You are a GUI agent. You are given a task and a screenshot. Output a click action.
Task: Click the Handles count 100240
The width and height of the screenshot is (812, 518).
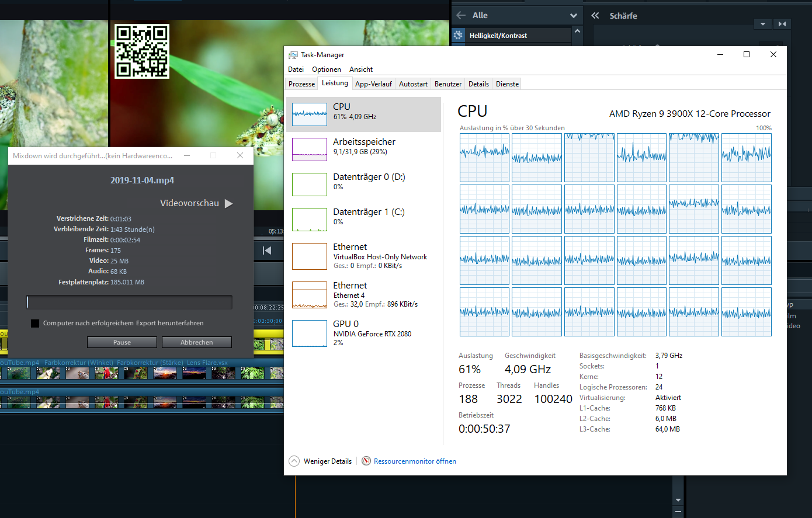pyautogui.click(x=553, y=399)
